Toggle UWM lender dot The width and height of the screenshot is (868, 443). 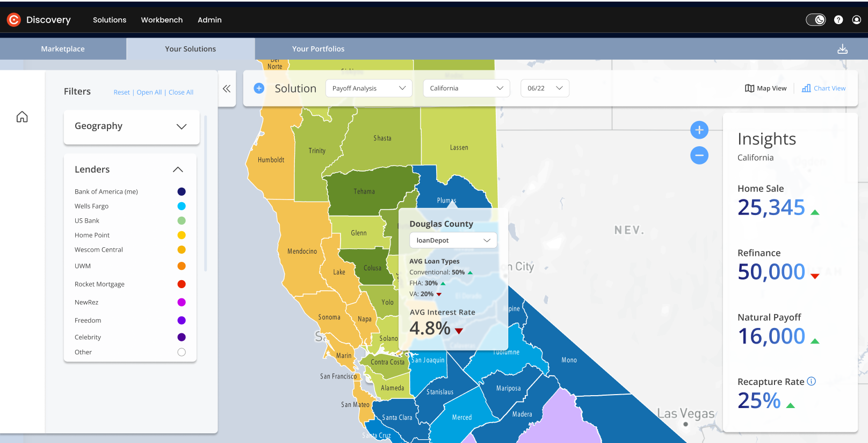(182, 266)
